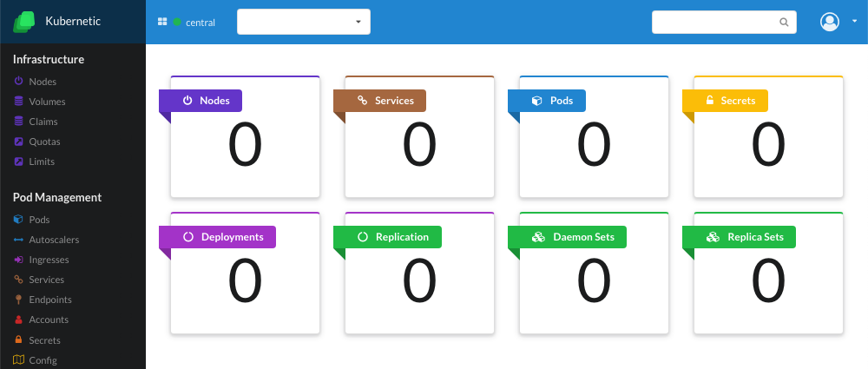Go to Ingresses in the sidebar

(49, 260)
